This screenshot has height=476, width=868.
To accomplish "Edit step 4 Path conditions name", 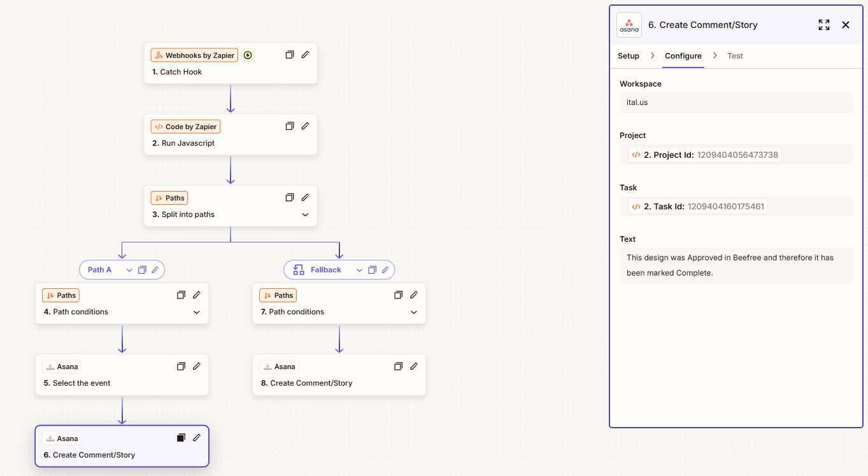I will point(197,295).
